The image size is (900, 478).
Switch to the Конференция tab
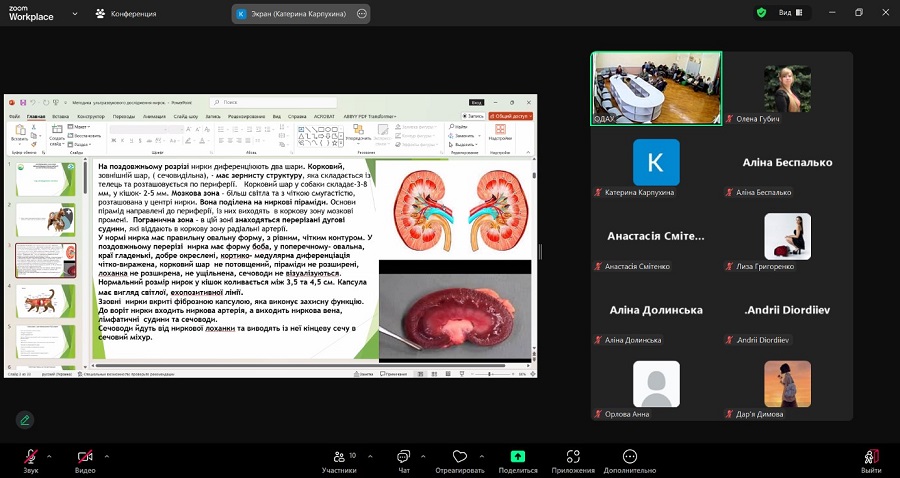pyautogui.click(x=126, y=14)
